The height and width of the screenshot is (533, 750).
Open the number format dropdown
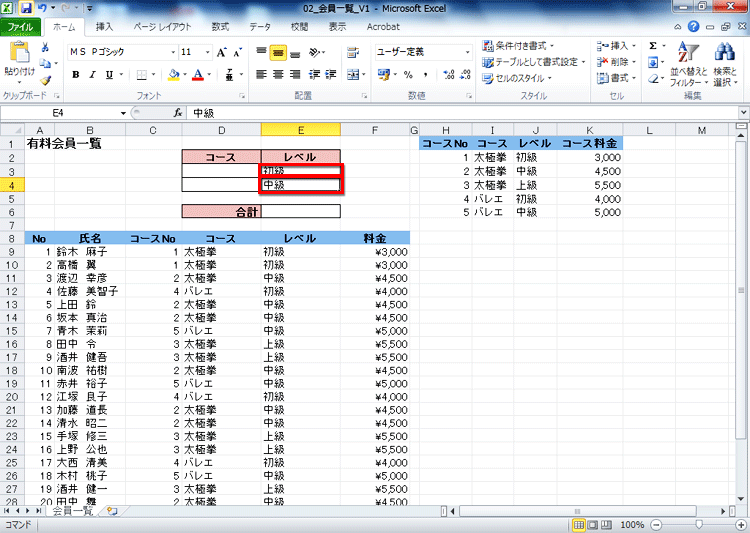[467, 52]
